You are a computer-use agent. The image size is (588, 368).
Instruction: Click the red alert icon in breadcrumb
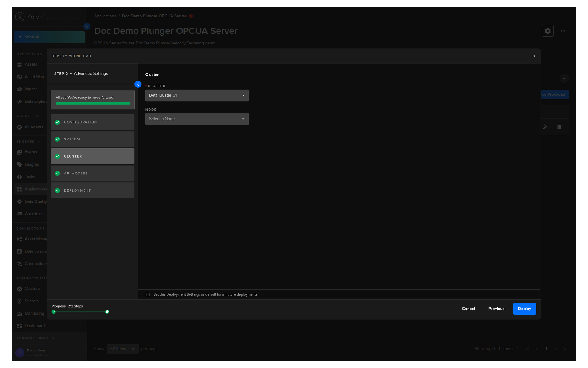pyautogui.click(x=191, y=16)
